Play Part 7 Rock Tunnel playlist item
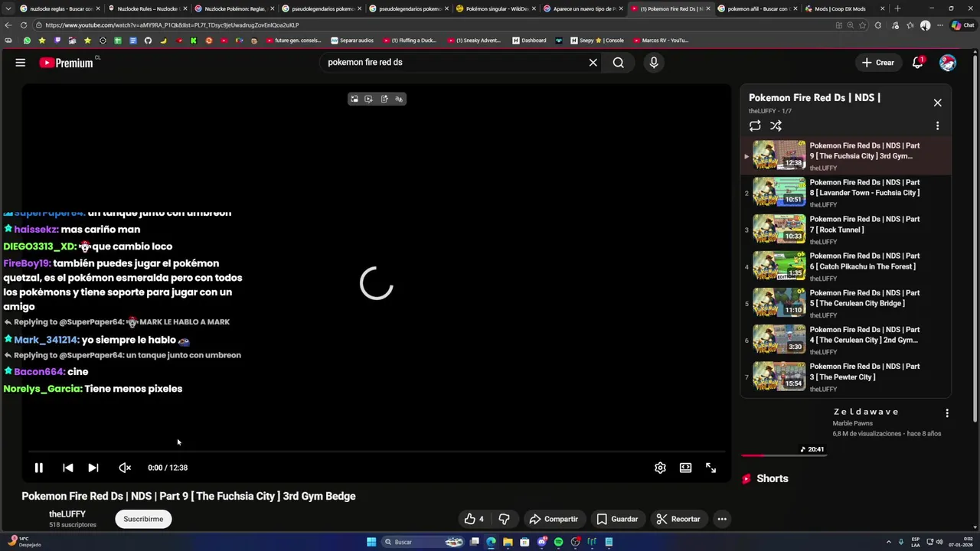980x551 pixels. 846,230
